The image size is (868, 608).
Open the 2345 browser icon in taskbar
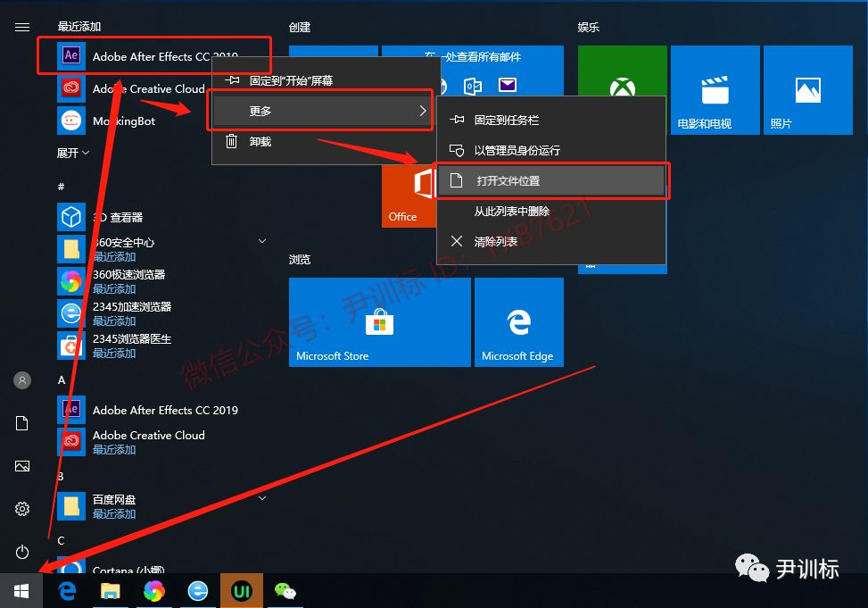[198, 591]
